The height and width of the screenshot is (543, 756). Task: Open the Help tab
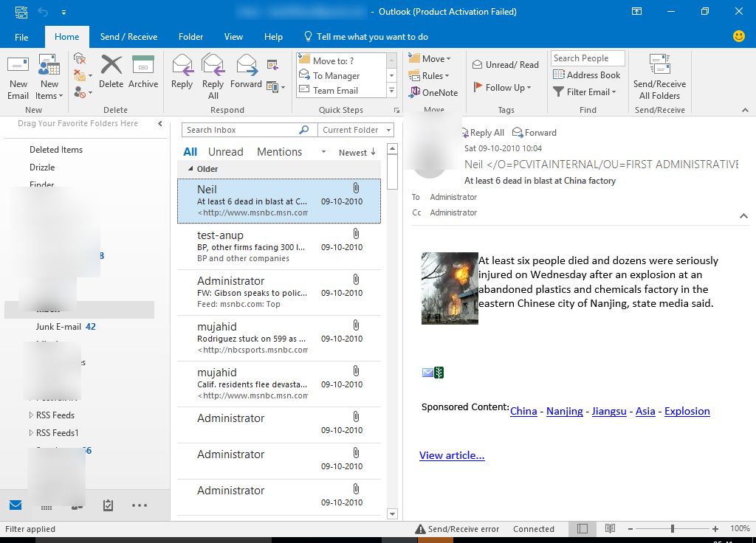(x=273, y=37)
